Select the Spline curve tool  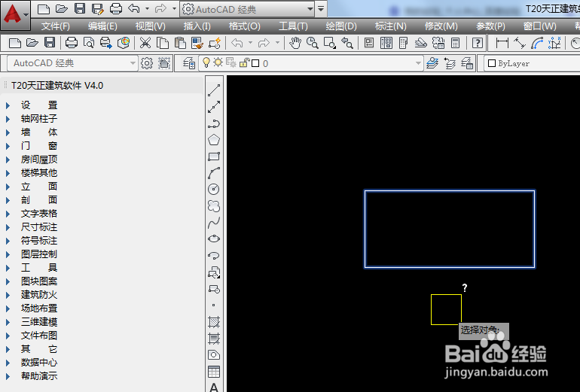click(x=214, y=223)
